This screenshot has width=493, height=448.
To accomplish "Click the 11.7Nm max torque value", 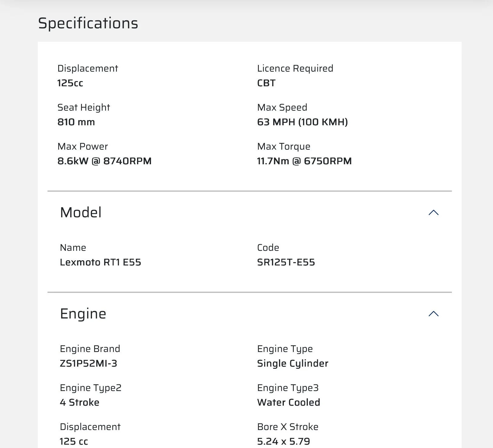I will (304, 161).
